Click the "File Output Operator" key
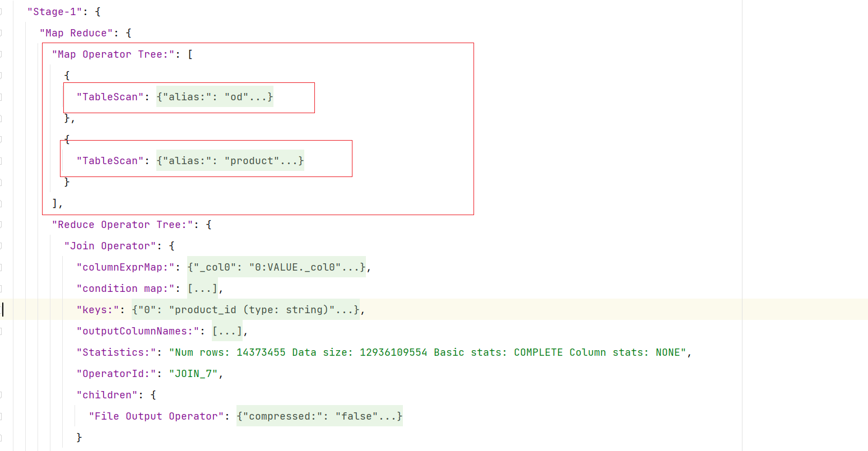 156,416
